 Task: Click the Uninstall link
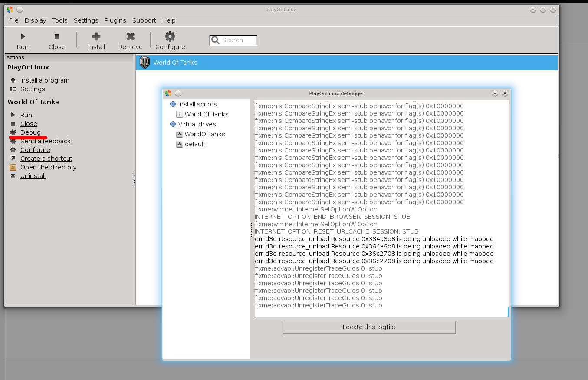33,176
